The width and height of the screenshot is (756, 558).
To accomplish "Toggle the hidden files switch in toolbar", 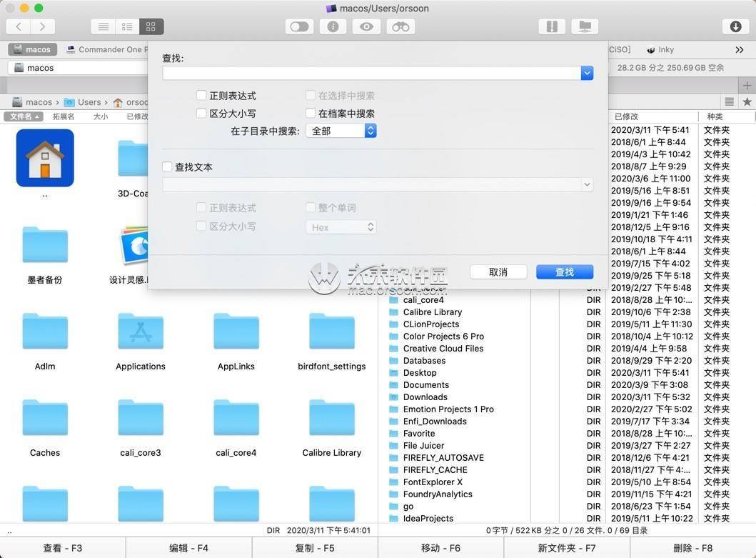I will point(299,26).
